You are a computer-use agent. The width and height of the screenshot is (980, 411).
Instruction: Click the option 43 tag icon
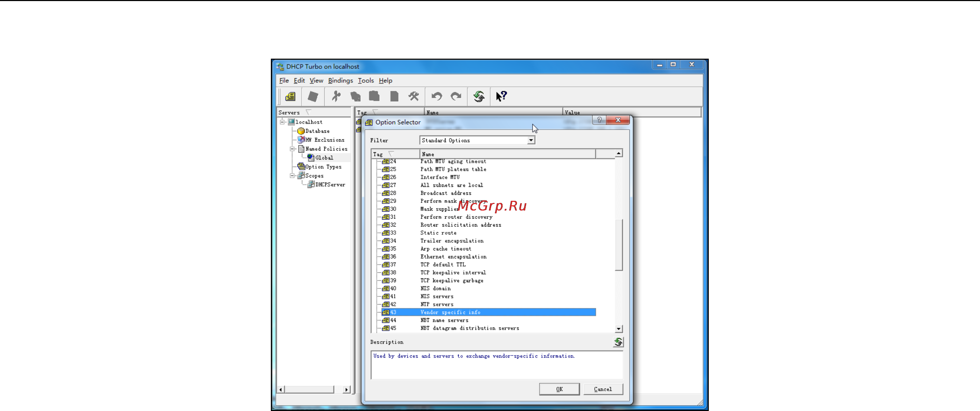(385, 312)
